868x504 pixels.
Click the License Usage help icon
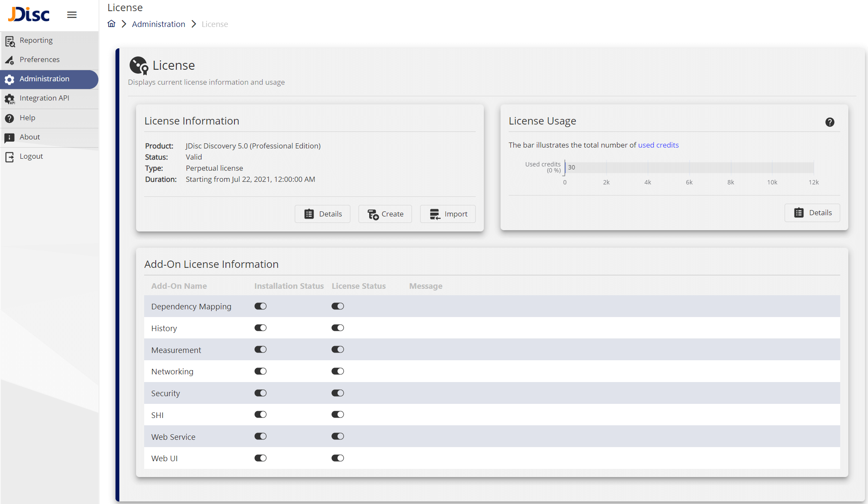point(829,122)
